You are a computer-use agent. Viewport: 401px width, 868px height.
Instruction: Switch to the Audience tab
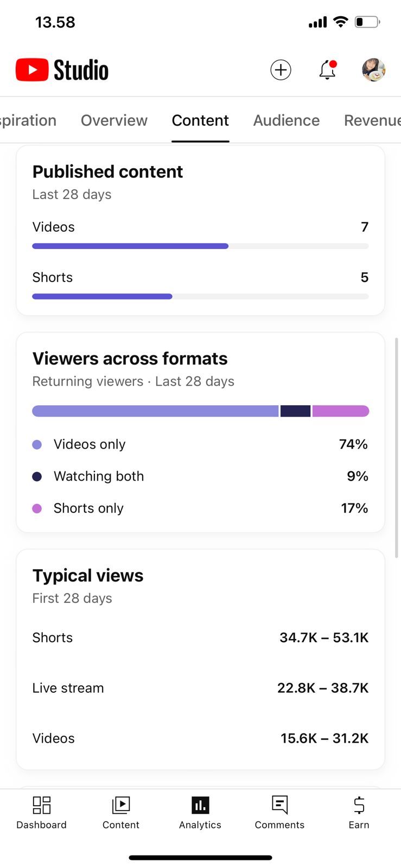click(x=287, y=120)
